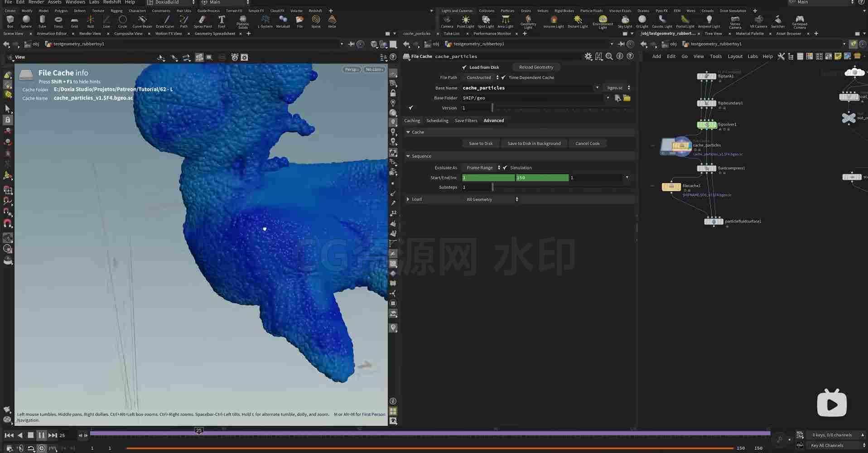Click the Reload Geometry button
Screen dimensions: 868x453
[536, 67]
